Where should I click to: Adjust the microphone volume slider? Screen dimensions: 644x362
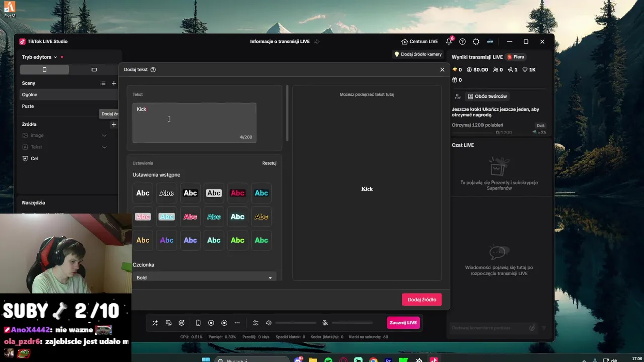pyautogui.click(x=352, y=323)
